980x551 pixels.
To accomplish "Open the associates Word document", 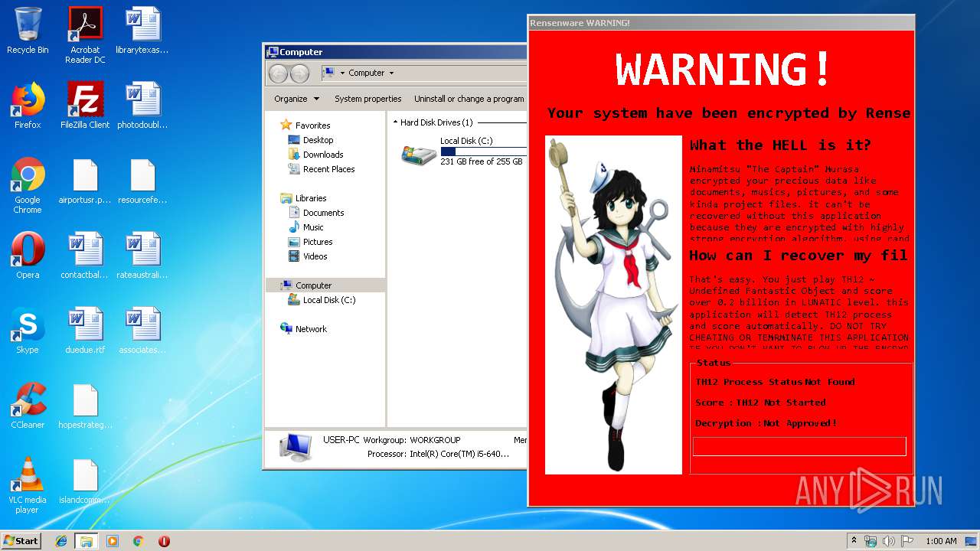I will (x=142, y=331).
